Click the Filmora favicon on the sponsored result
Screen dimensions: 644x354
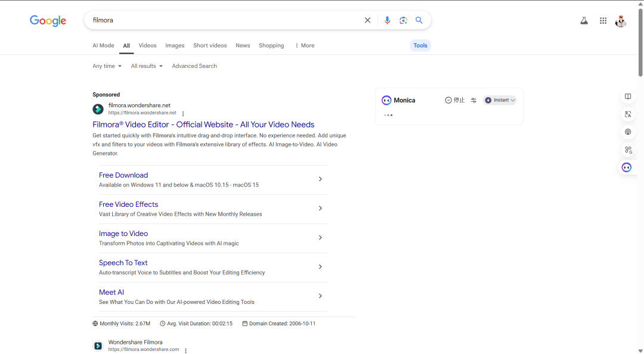coord(98,109)
